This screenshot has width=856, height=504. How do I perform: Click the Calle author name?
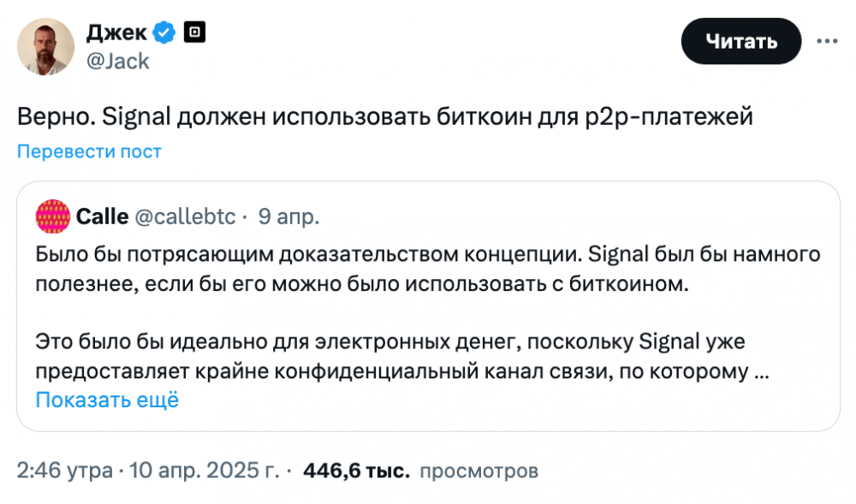pyautogui.click(x=102, y=216)
